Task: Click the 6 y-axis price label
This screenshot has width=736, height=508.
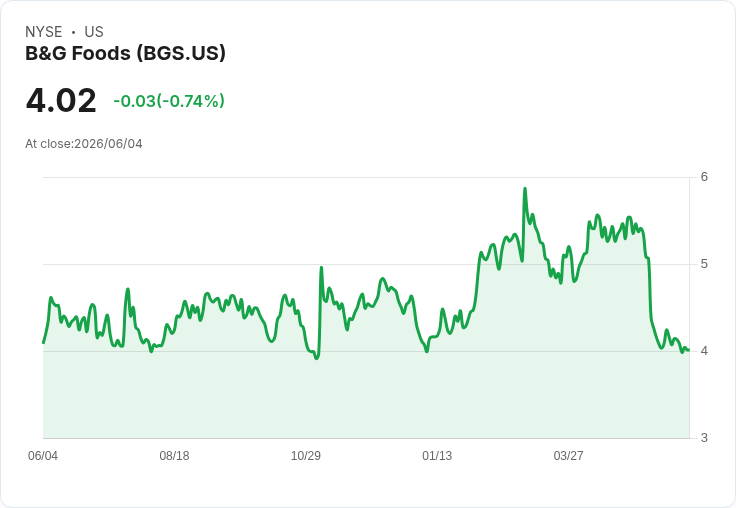Action: click(704, 177)
